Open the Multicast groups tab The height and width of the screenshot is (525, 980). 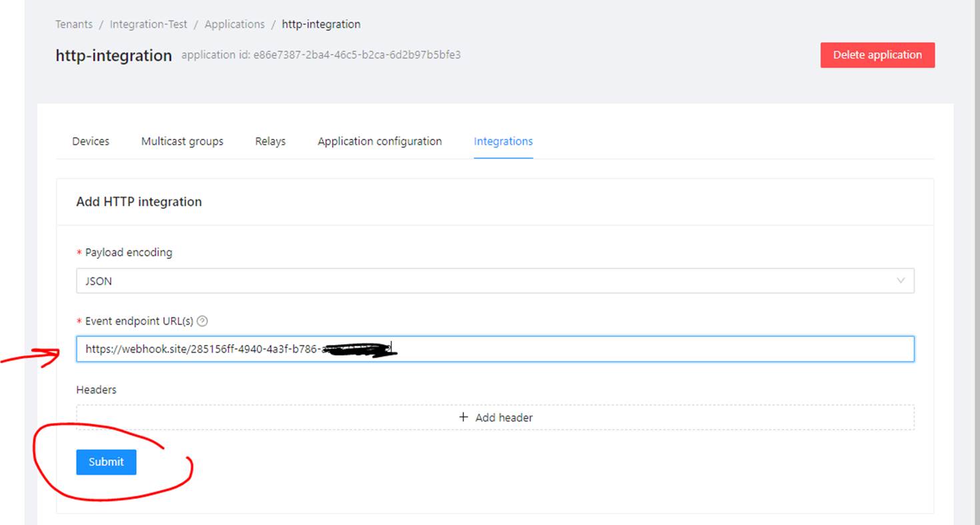(x=182, y=141)
